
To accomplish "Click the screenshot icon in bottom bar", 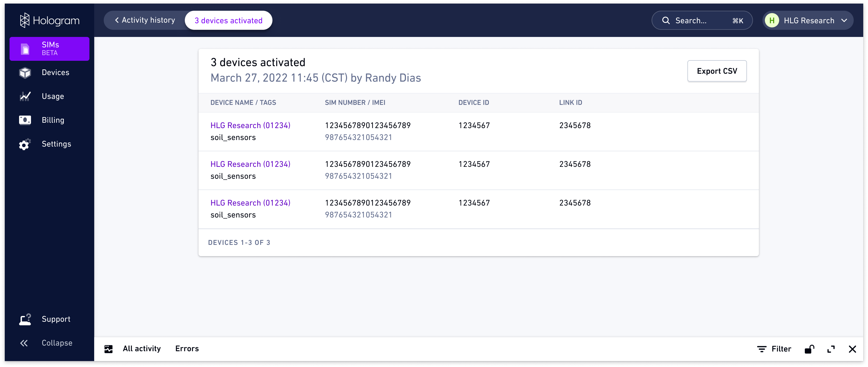I will click(108, 349).
